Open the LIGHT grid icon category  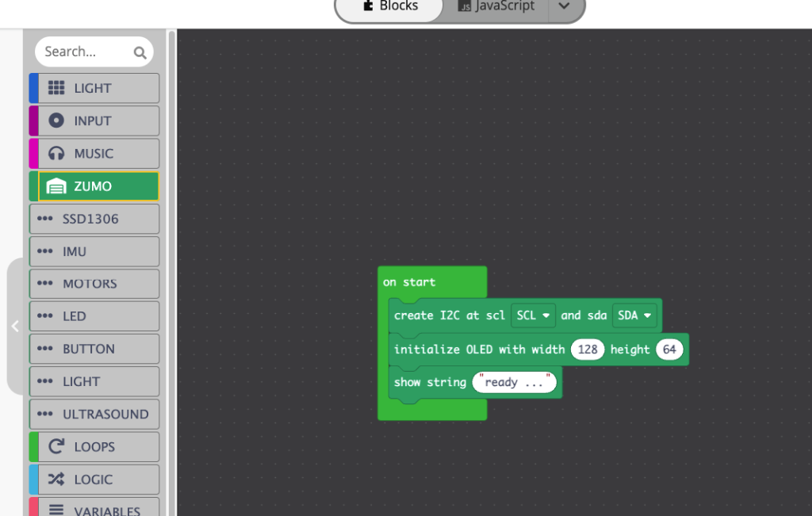[56, 88]
